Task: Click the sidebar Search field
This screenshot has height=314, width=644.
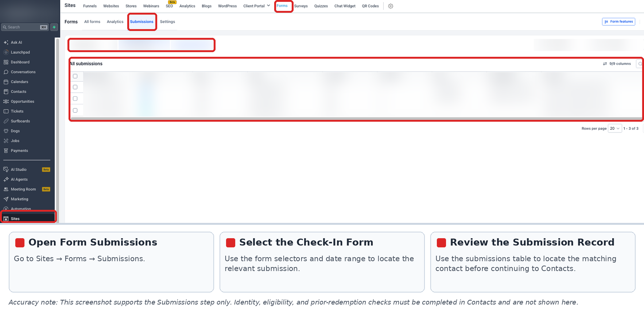Action: (x=25, y=27)
